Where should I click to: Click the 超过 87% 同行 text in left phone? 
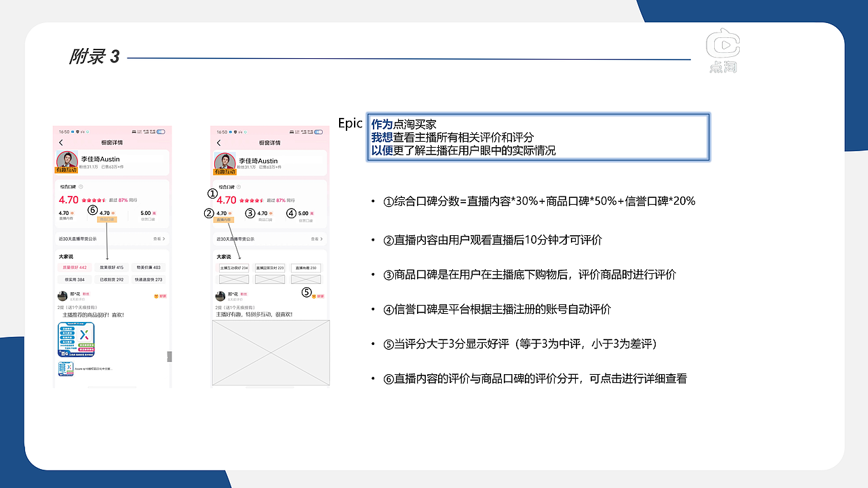click(123, 201)
